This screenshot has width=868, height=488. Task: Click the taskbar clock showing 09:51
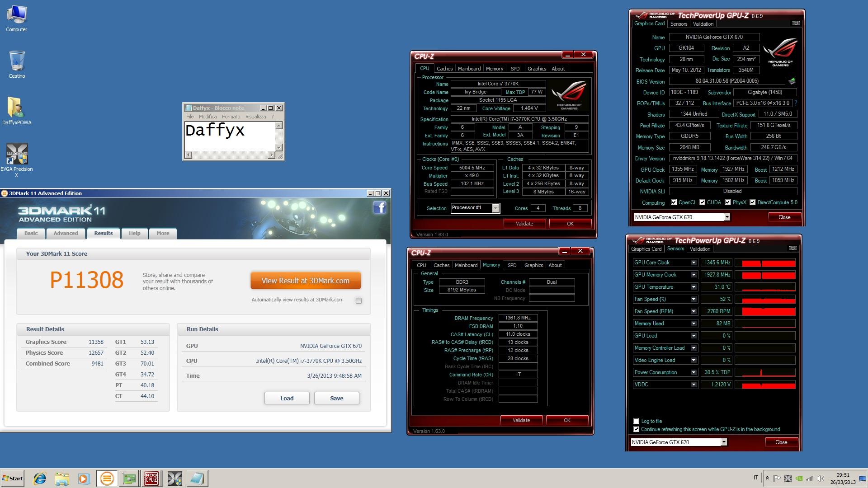pyautogui.click(x=843, y=479)
